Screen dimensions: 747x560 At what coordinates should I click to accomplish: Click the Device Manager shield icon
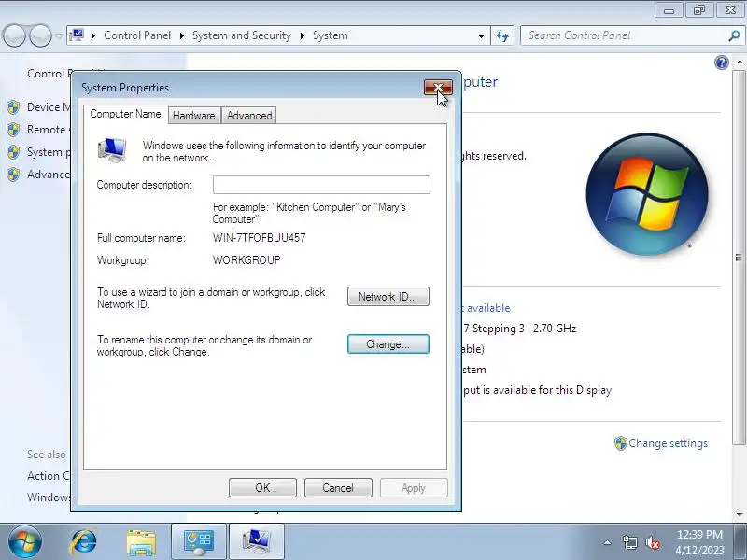(13, 107)
